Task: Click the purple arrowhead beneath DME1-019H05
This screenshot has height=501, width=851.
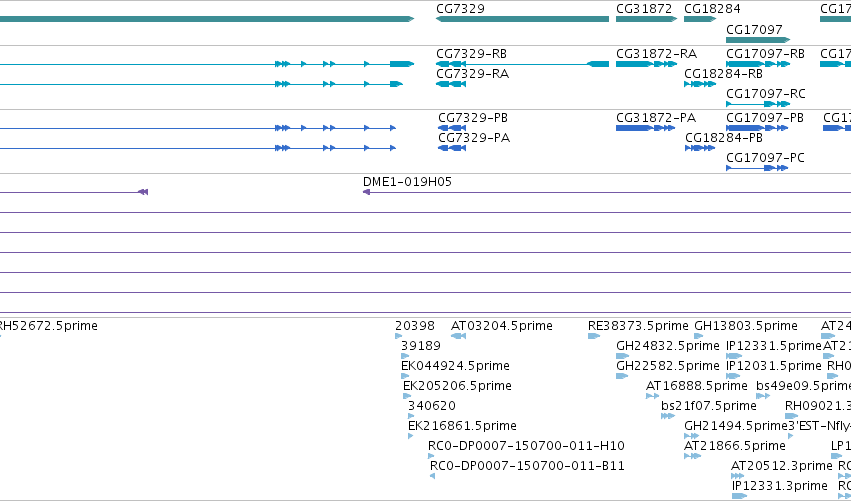Action: pyautogui.click(x=366, y=192)
